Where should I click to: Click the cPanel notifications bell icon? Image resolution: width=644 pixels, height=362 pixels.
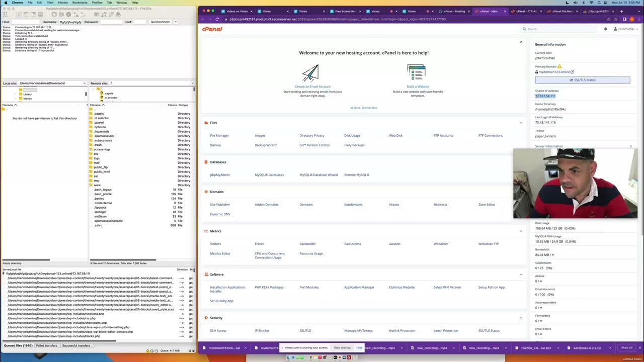605,29
